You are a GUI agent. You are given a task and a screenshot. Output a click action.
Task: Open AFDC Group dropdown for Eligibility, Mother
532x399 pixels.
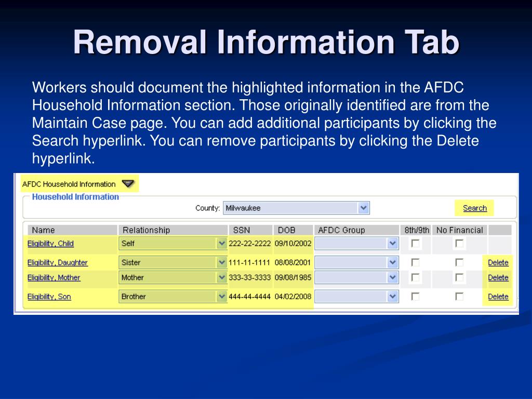click(356, 277)
